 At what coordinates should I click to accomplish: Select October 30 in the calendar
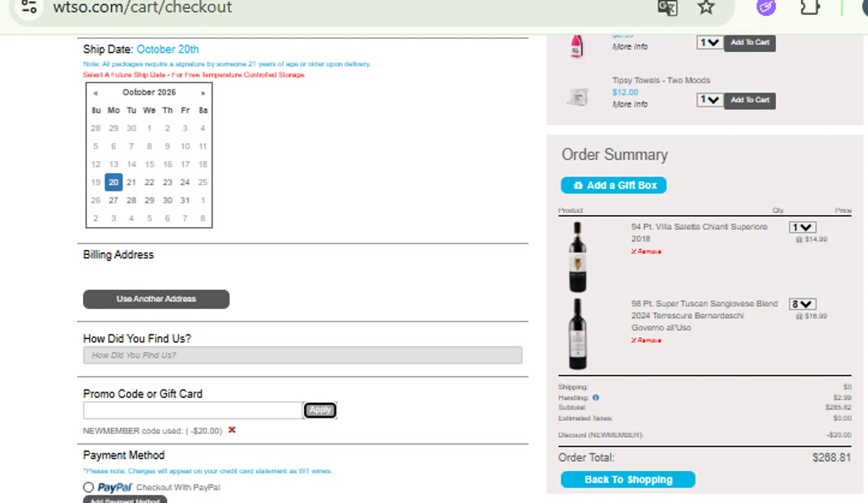click(167, 200)
